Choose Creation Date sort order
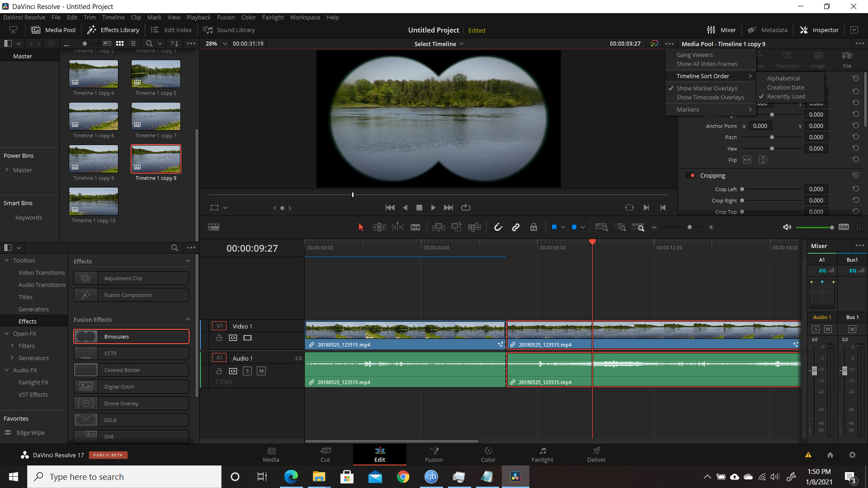This screenshot has height=488, width=868. pos(786,88)
